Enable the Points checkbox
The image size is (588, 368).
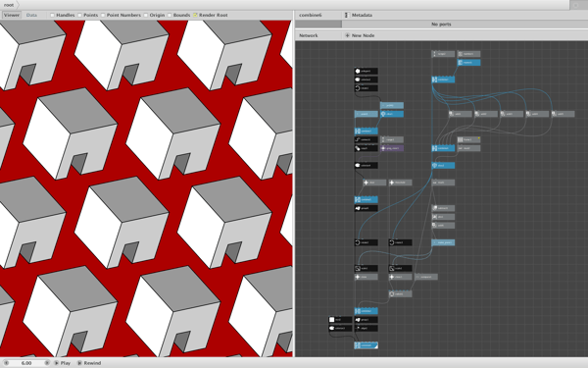[x=80, y=15]
